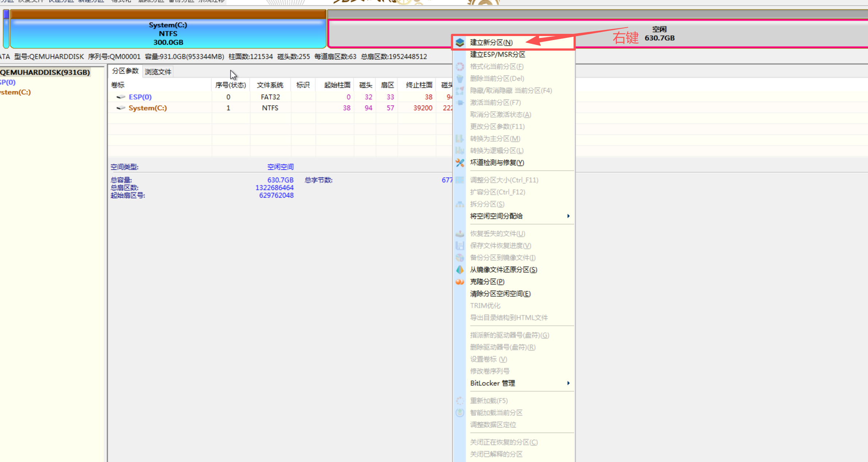Select QEMUHARDDISK(931GB) in left tree
The height and width of the screenshot is (462, 868).
click(x=45, y=72)
